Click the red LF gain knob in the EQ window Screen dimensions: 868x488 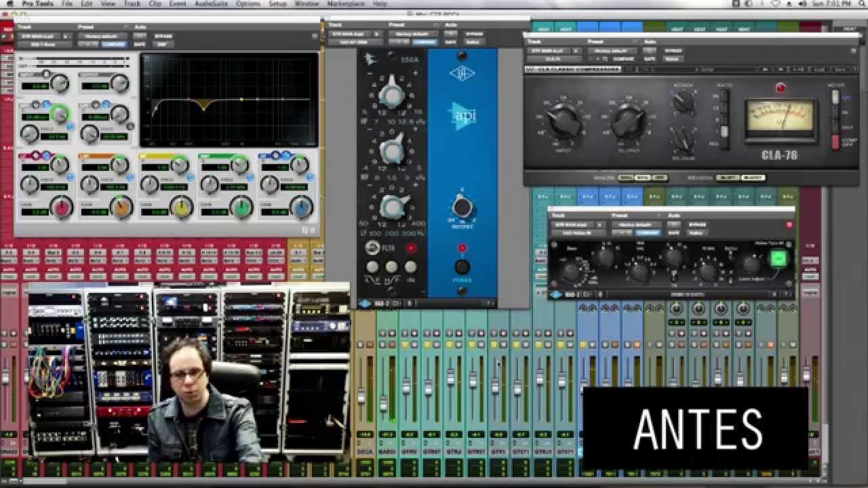tap(62, 207)
